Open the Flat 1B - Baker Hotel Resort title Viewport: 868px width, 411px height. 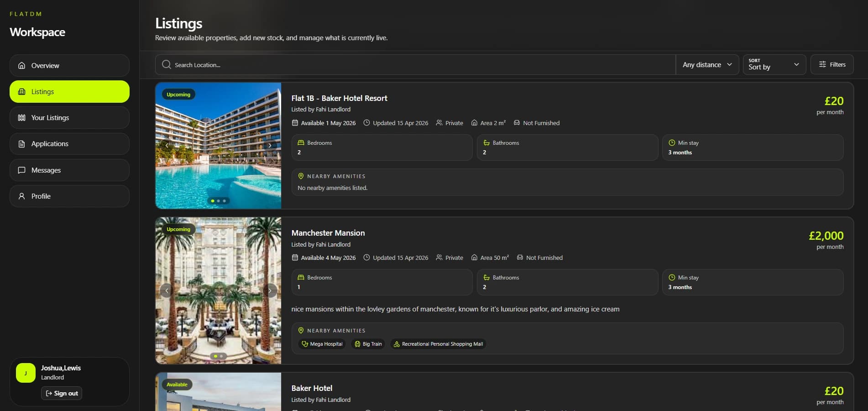pyautogui.click(x=339, y=98)
